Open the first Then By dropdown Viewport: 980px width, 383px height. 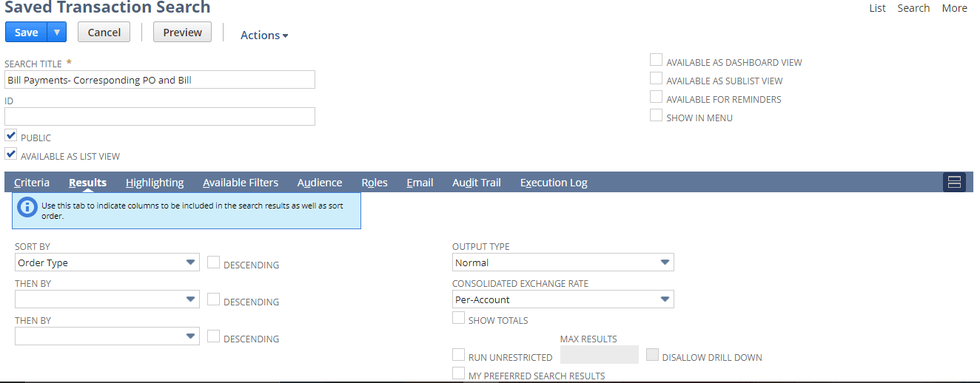click(107, 299)
